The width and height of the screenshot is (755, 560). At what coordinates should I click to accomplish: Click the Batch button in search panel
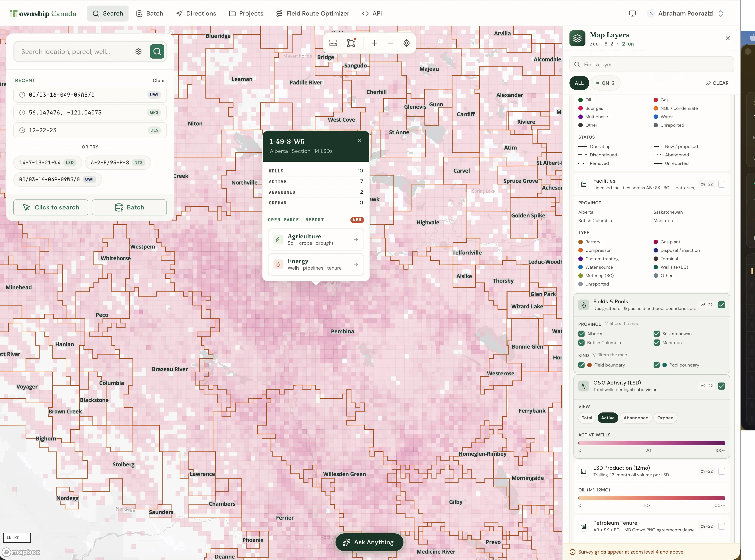point(129,207)
